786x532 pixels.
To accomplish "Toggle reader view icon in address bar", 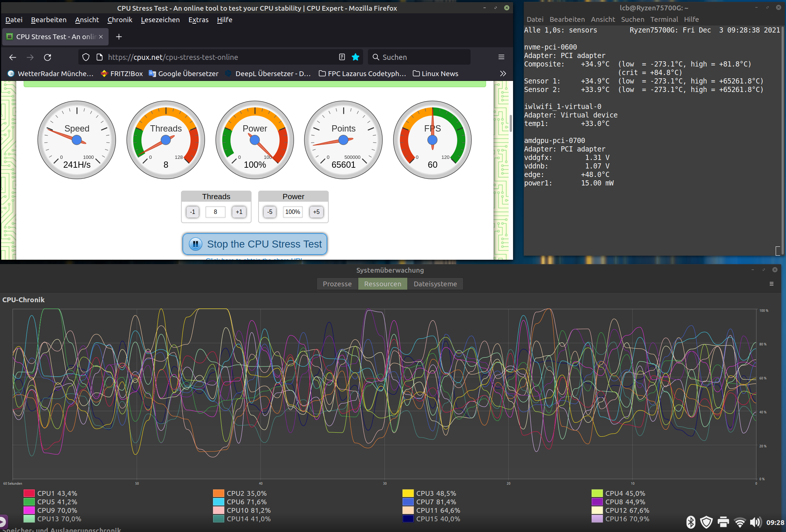I will tap(342, 57).
